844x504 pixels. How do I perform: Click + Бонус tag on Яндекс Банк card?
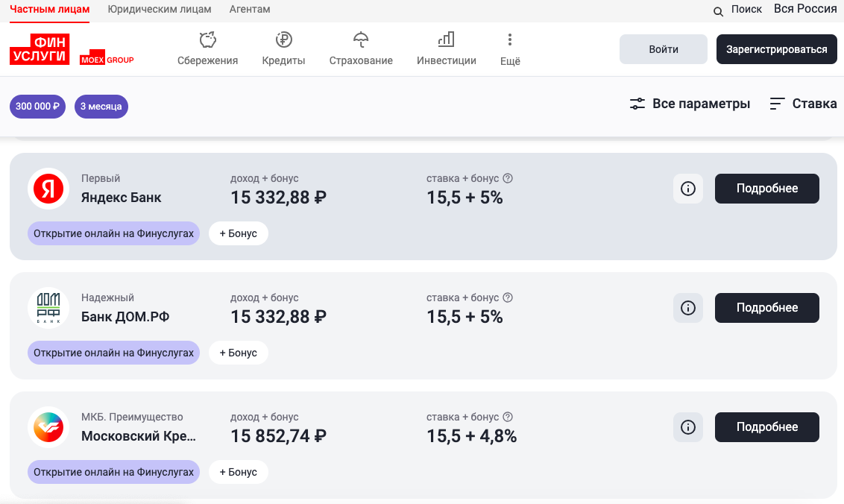pos(239,233)
